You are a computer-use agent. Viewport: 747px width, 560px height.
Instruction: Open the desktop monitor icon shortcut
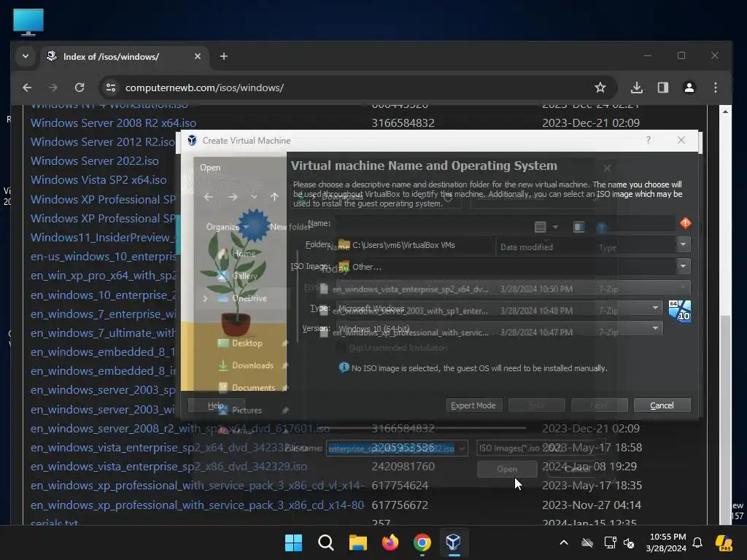(28, 22)
